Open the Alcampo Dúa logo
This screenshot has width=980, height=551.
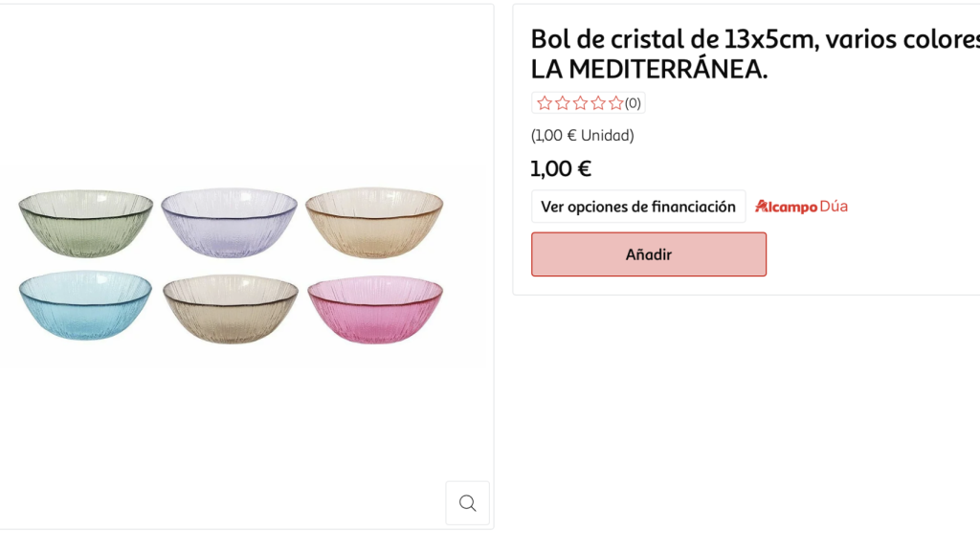[802, 205]
